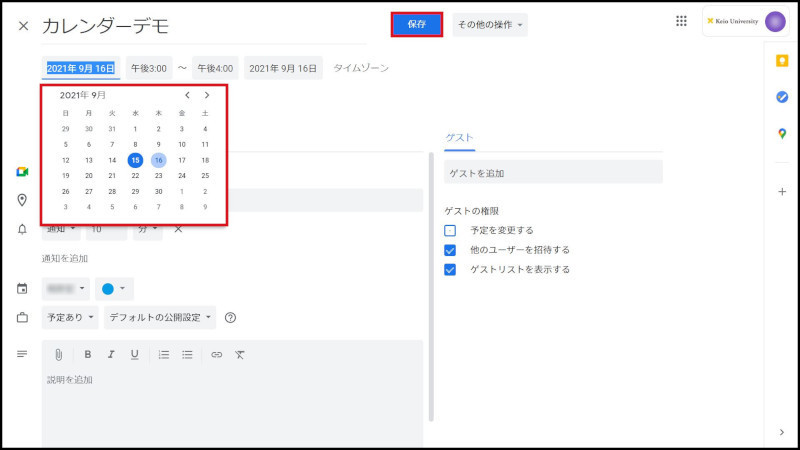
Task: Click the blue 保存 button
Action: tap(416, 24)
